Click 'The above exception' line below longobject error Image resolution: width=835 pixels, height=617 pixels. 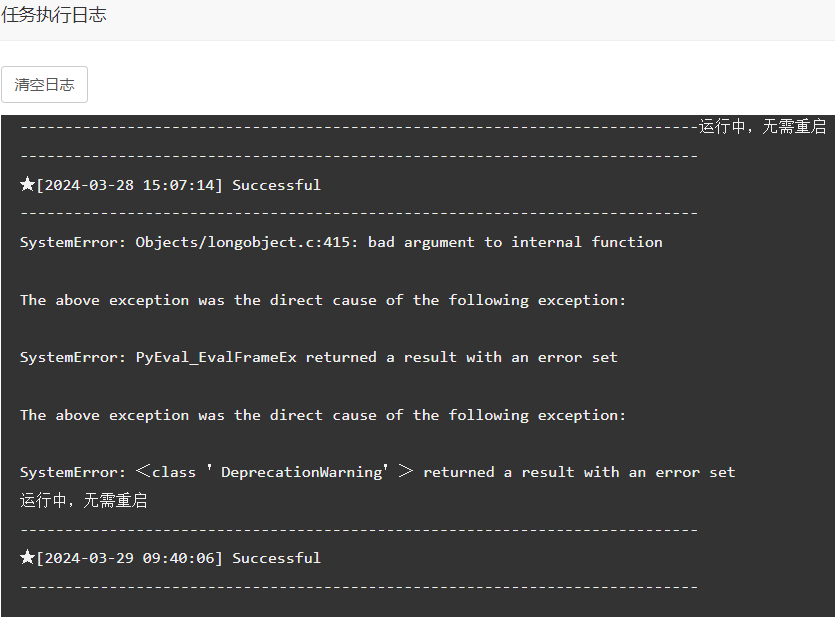323,300
